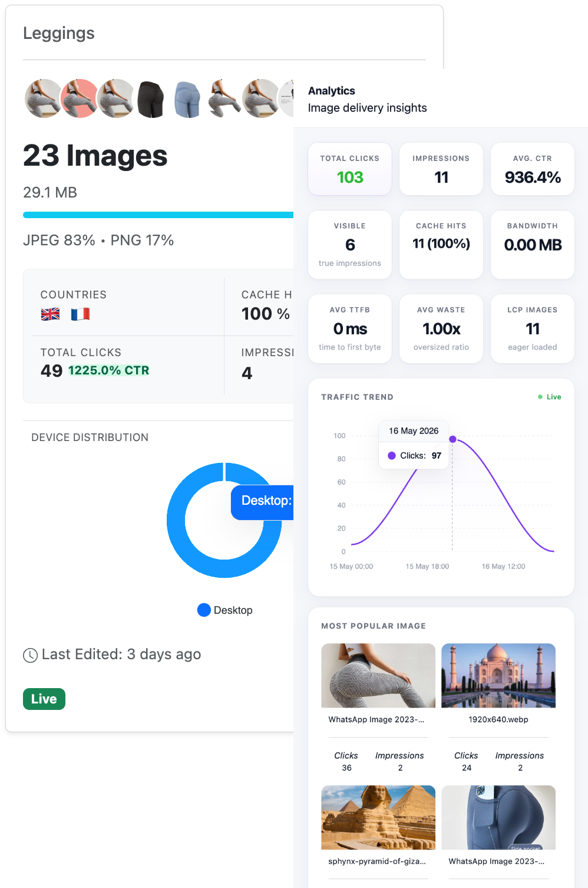Viewport: 588px width, 888px height.
Task: Click the 15 May 18:00 axis label
Action: click(x=427, y=567)
